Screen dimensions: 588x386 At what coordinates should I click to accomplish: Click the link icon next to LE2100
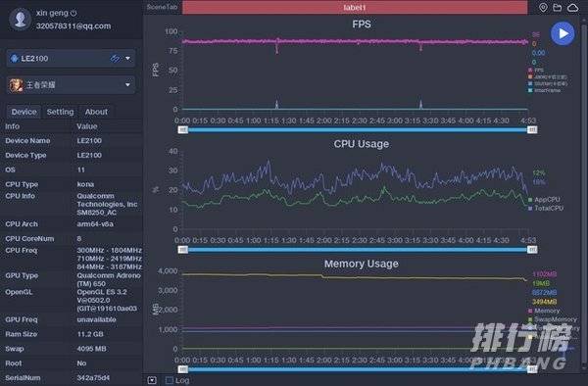pos(115,59)
